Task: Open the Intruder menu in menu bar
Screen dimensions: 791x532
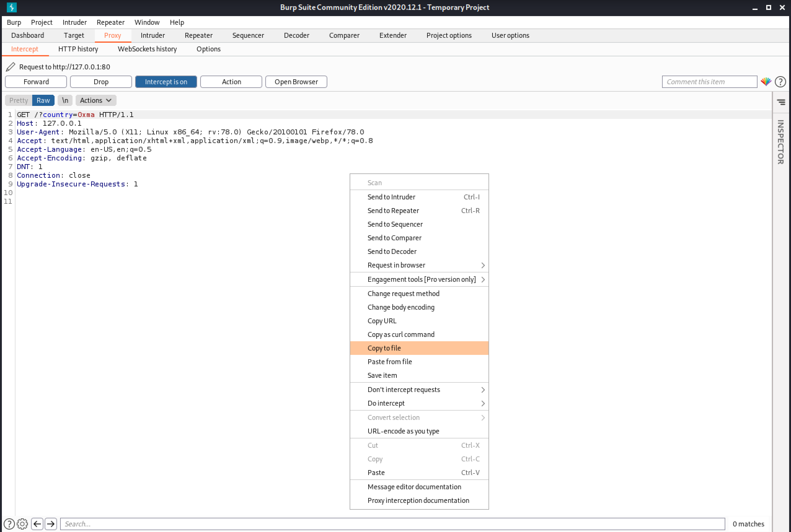Action: [x=74, y=22]
